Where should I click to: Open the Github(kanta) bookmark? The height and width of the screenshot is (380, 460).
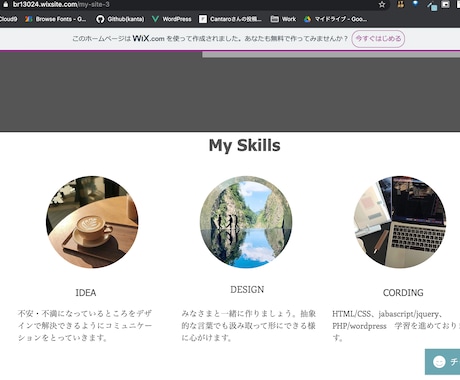[x=120, y=19]
